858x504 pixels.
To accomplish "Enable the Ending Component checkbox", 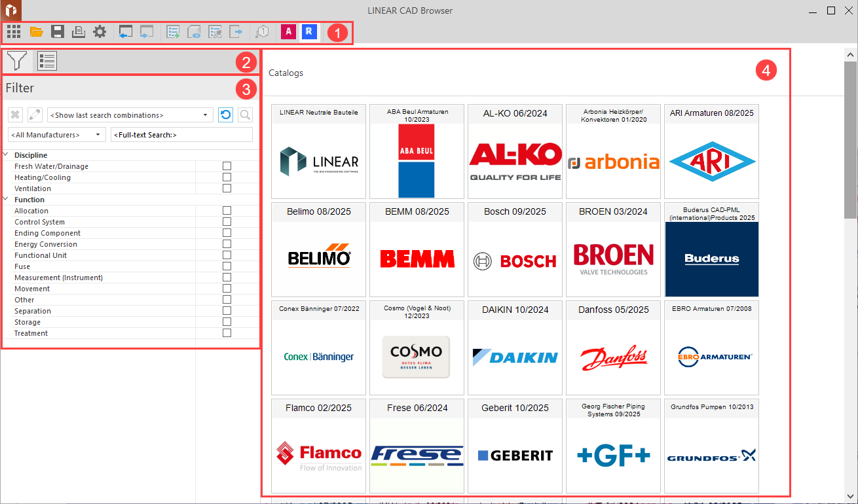I will tap(227, 233).
